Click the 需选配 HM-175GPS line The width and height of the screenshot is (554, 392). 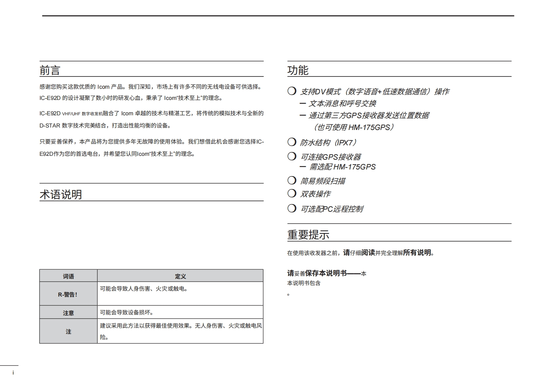(x=342, y=167)
